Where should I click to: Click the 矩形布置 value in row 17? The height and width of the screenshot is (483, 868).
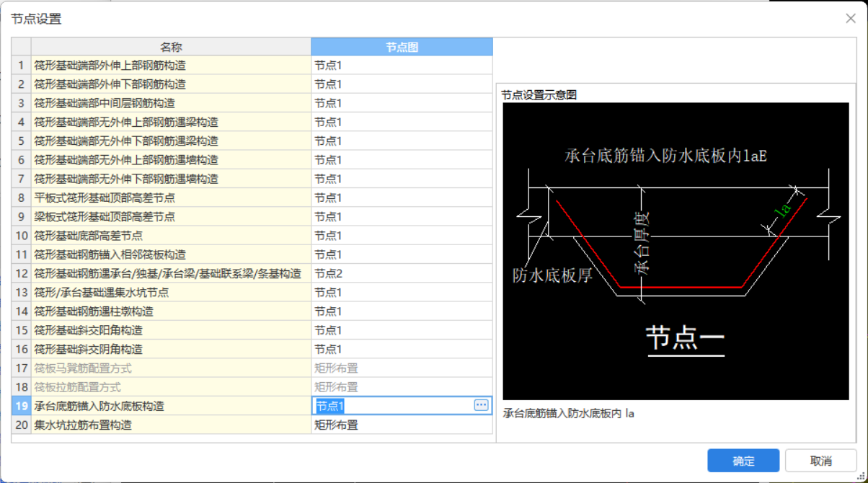(x=402, y=368)
